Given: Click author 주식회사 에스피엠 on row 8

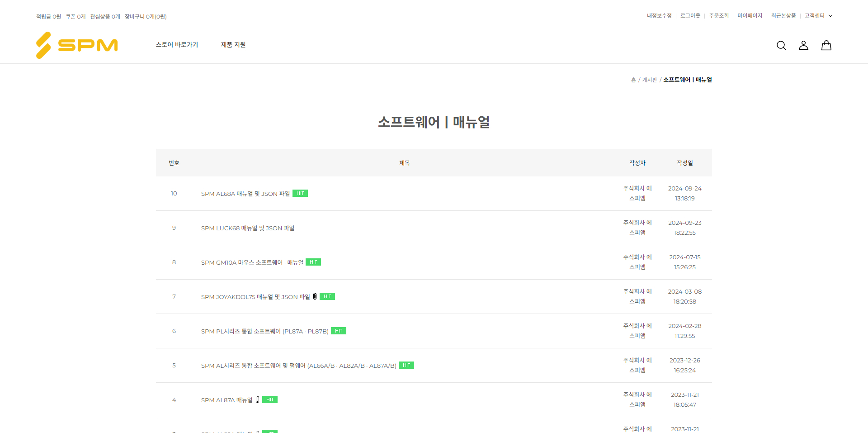Looking at the screenshot, I should [637, 262].
